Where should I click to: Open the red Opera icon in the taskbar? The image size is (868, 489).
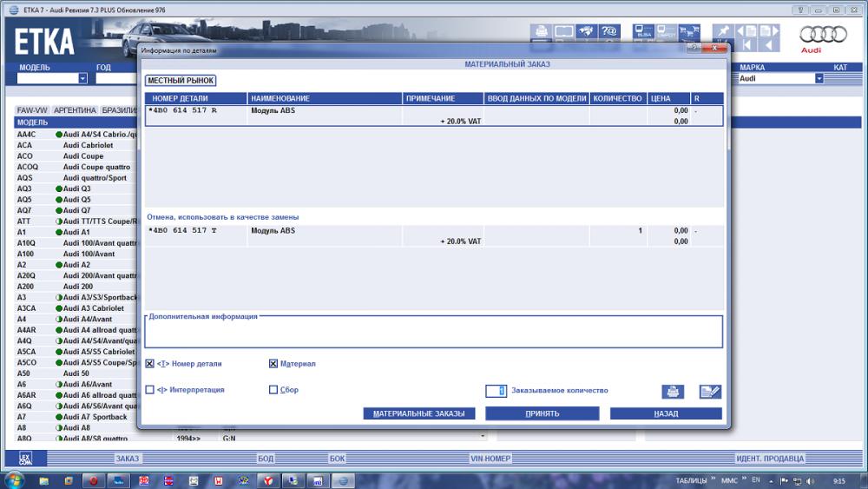[x=94, y=480]
